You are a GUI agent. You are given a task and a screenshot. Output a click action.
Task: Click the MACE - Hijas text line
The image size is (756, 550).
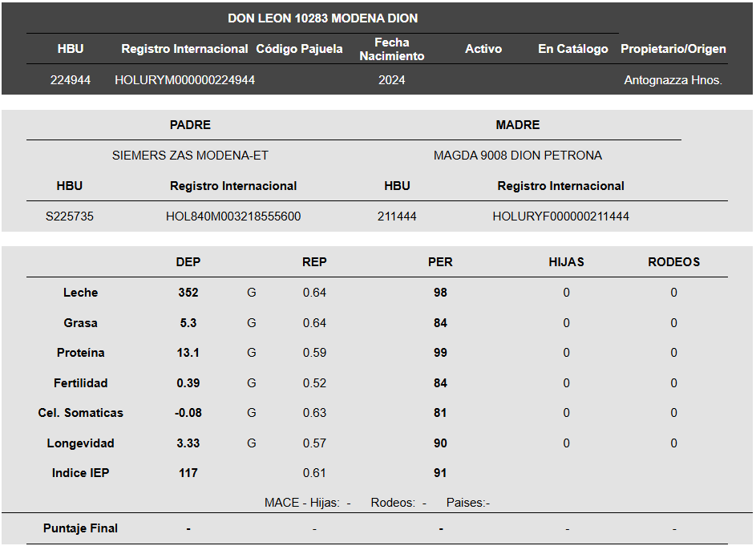(377, 503)
